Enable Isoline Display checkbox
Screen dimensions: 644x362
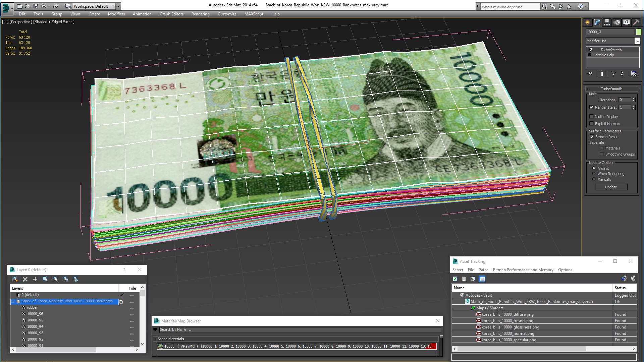click(x=591, y=117)
